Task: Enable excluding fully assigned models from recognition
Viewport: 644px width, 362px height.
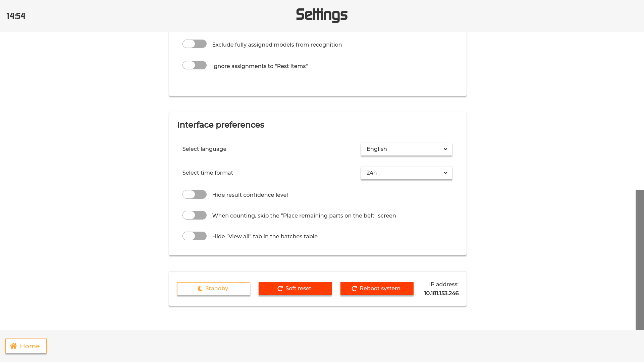Action: click(195, 44)
